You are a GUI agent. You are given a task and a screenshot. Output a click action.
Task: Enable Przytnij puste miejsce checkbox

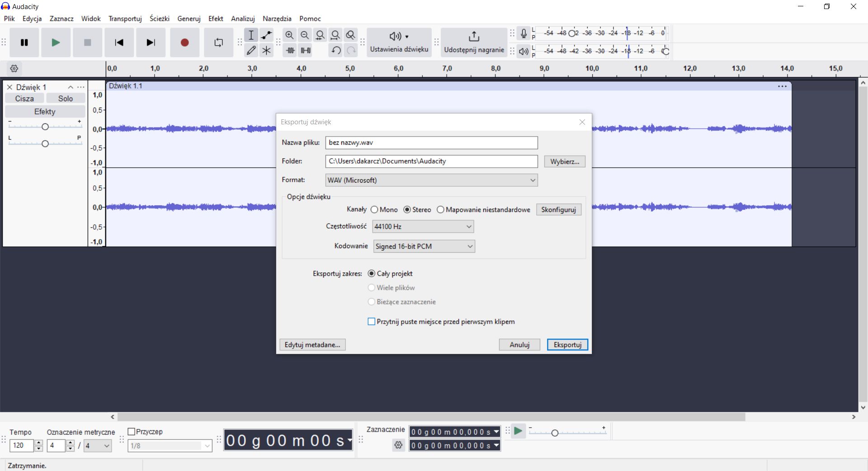(372, 322)
